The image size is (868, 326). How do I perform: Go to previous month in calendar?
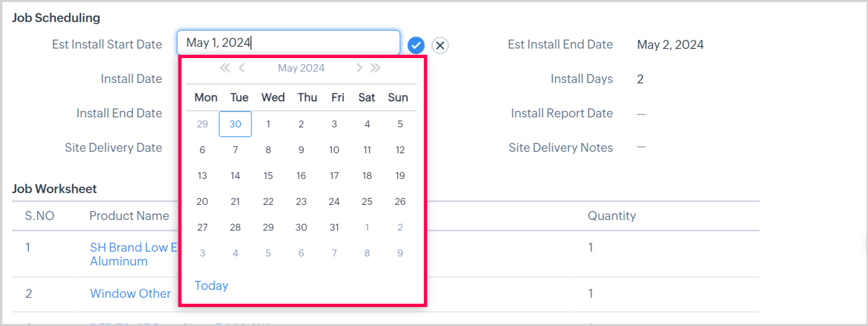pyautogui.click(x=242, y=68)
